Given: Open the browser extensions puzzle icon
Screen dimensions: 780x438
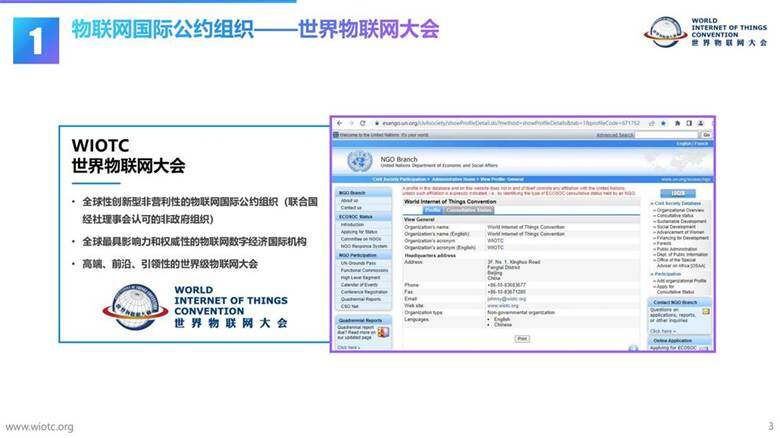Looking at the screenshot, I should coord(677,123).
